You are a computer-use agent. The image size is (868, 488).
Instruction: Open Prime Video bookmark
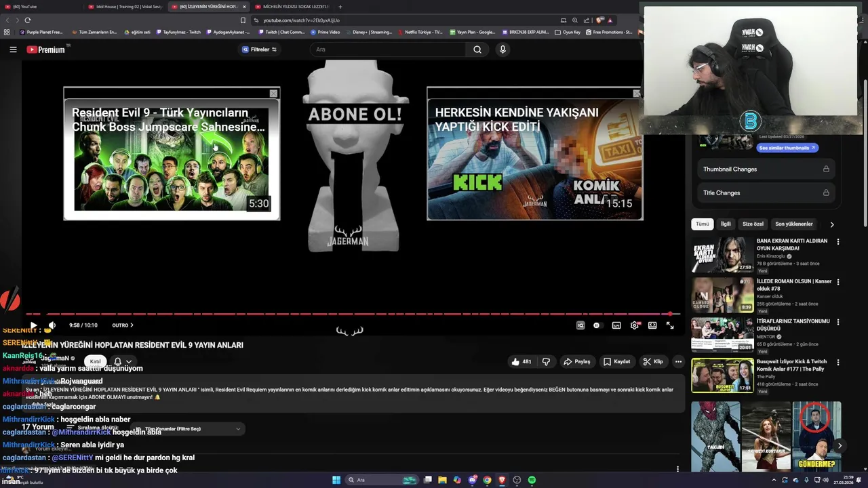click(325, 32)
